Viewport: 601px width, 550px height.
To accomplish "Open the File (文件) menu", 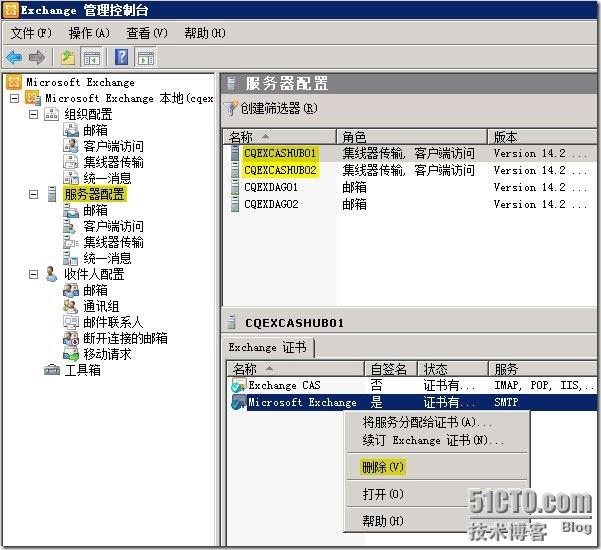I will point(29,33).
